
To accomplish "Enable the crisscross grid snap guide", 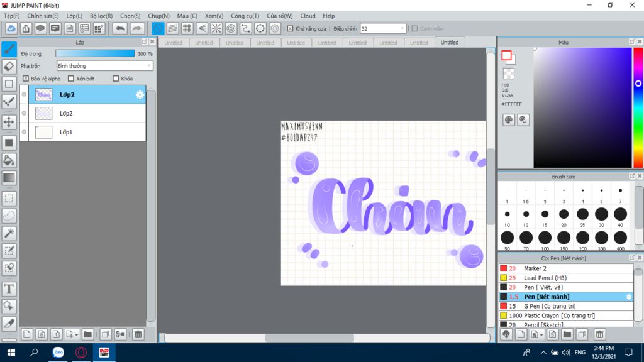I will click(187, 28).
